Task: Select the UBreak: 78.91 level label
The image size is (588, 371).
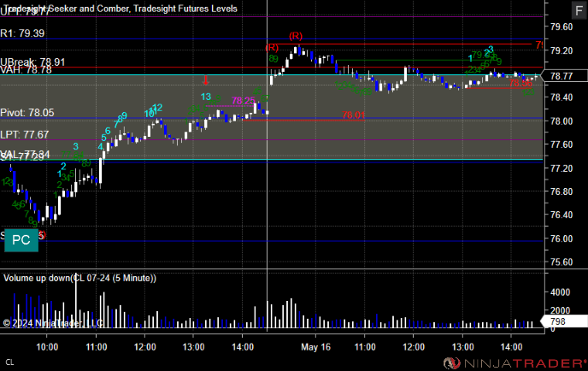Action: click(32, 62)
